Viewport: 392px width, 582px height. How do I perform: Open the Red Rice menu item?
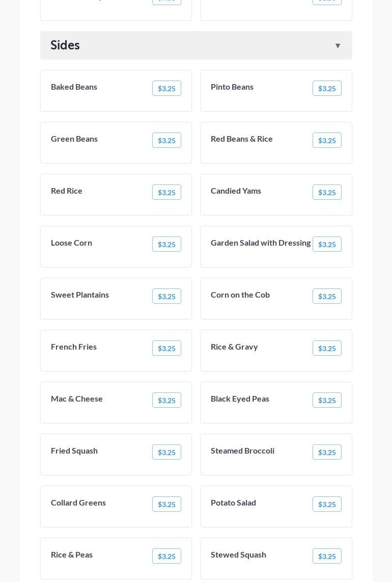(x=67, y=191)
